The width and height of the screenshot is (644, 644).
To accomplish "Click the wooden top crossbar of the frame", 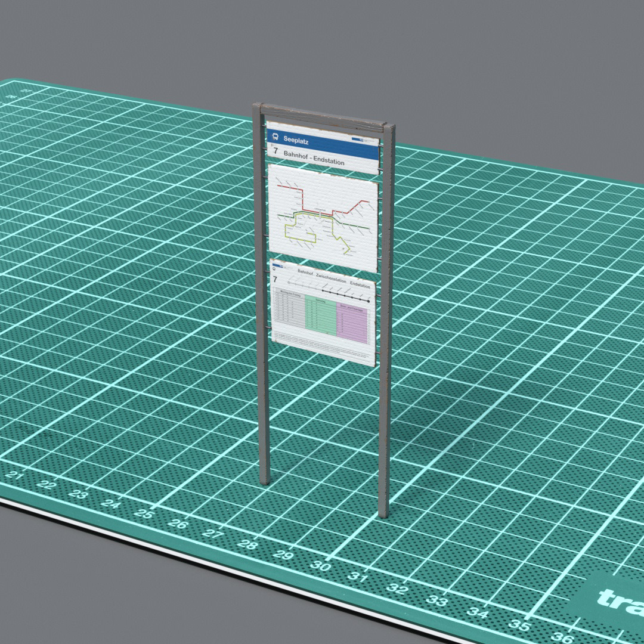I will click(x=323, y=117).
